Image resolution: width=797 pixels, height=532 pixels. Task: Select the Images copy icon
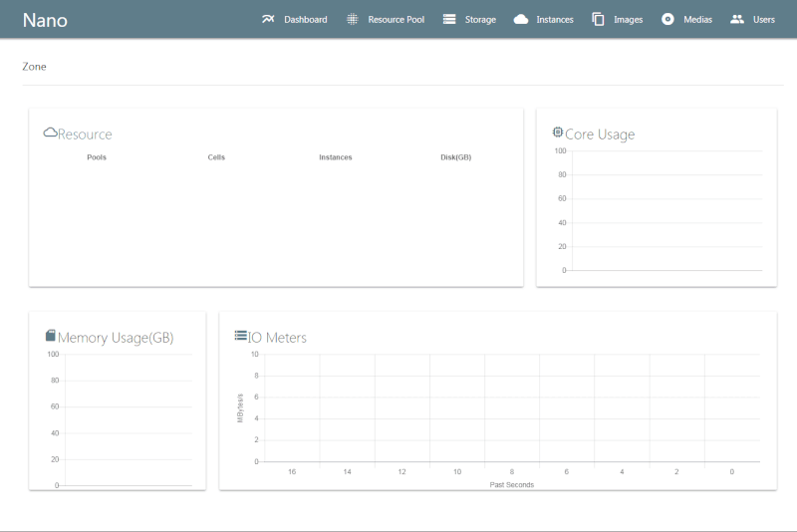point(599,19)
